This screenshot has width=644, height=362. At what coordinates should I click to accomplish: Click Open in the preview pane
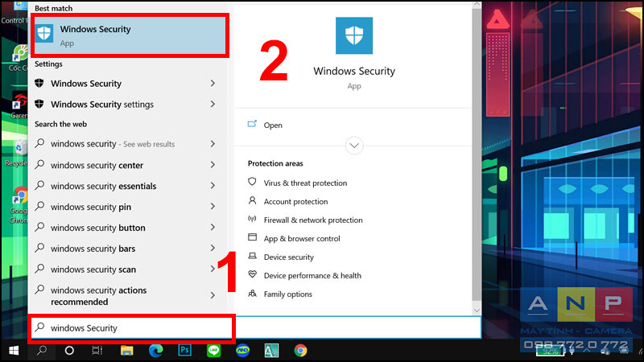(273, 125)
